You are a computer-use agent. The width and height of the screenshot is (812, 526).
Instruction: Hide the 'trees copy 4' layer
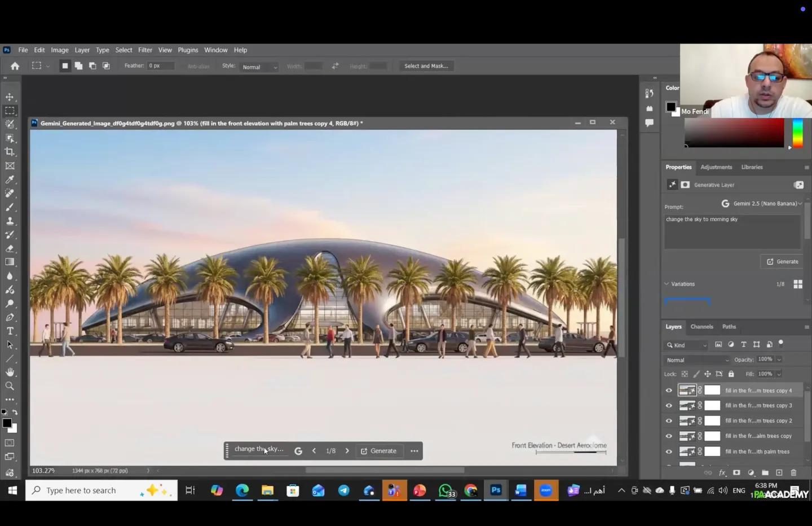tap(669, 391)
